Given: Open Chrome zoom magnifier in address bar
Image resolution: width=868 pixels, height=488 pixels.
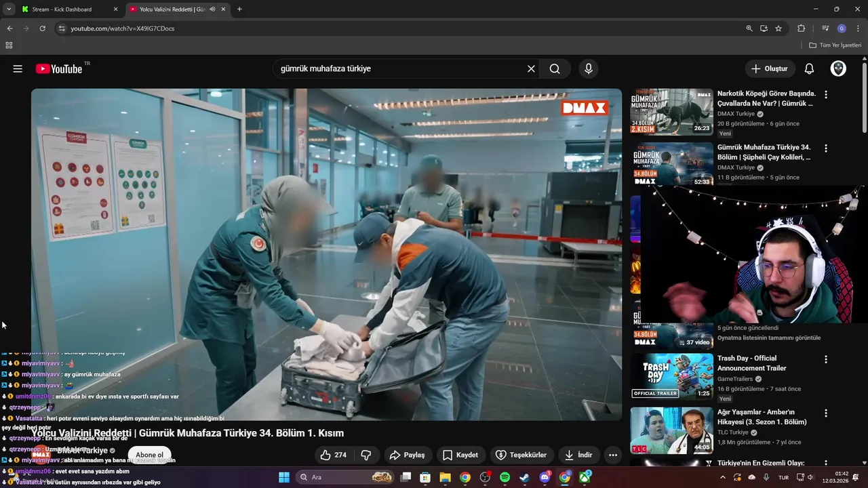Looking at the screenshot, I should [749, 28].
